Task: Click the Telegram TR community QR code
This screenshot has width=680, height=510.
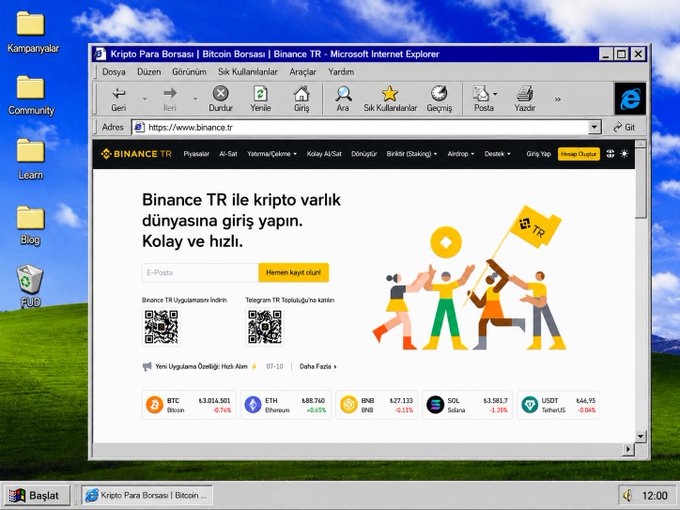Action: coord(265,327)
